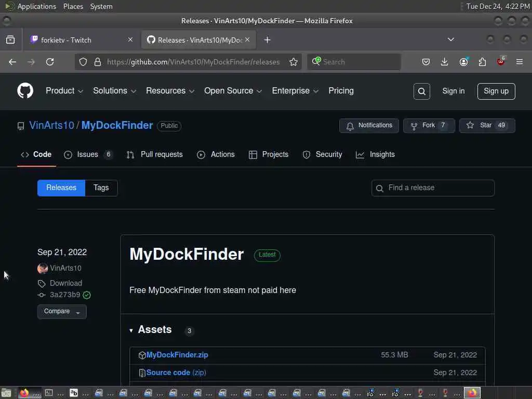Click the MyDockFinder.zip package icon
The width and height of the screenshot is (532, 399).
pos(142,355)
